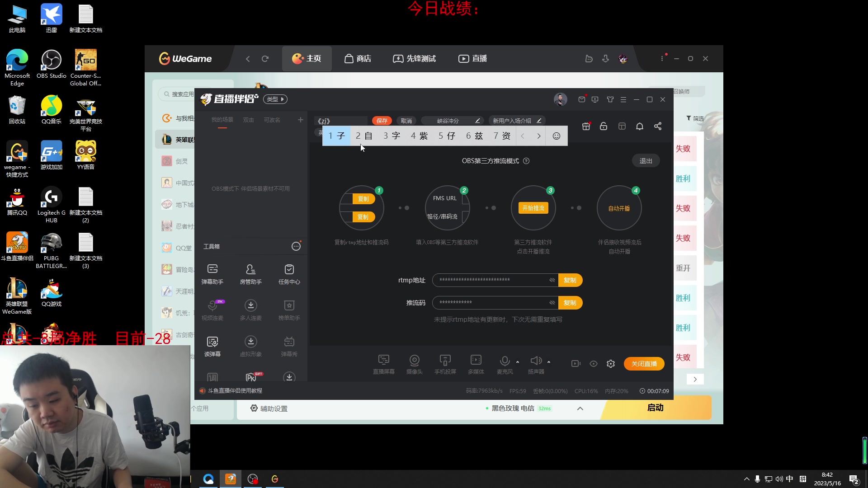Open the 弹幕秀 tool
This screenshot has width=868, height=488.
[289, 346]
